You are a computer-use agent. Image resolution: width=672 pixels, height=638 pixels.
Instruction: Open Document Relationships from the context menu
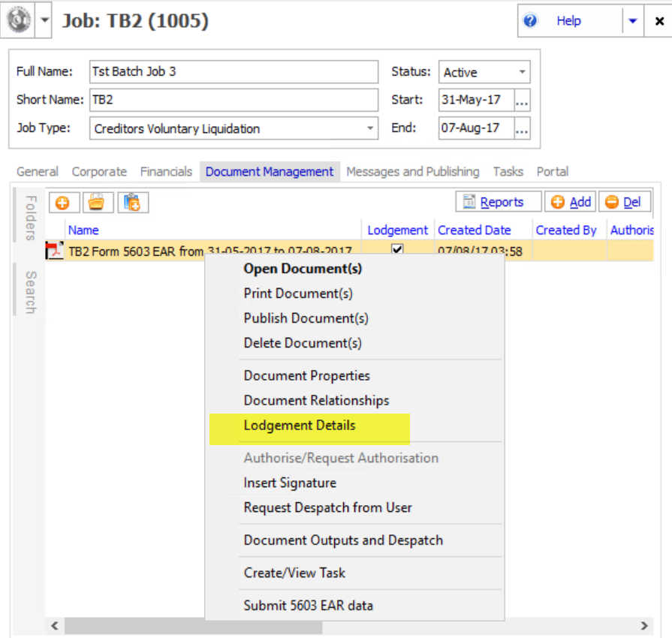point(316,401)
